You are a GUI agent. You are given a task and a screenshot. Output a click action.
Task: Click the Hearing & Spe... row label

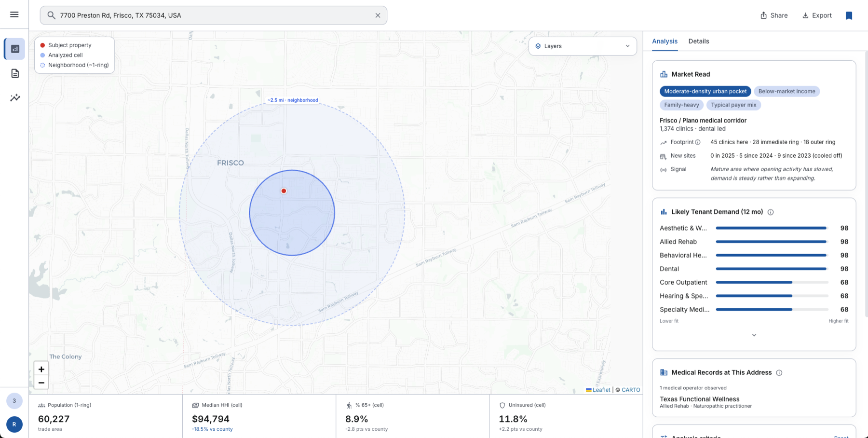684,296
